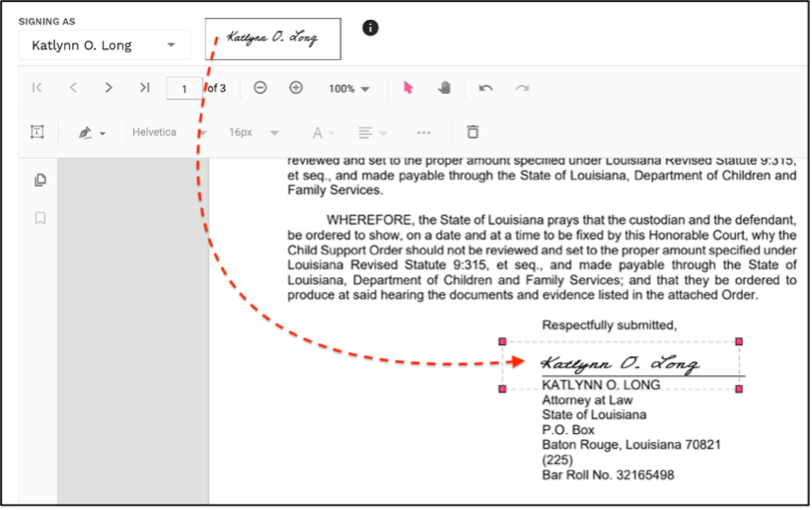Click the 'KATLYNN O. LONG' printed name
The width and height of the screenshot is (812, 510).
(601, 385)
